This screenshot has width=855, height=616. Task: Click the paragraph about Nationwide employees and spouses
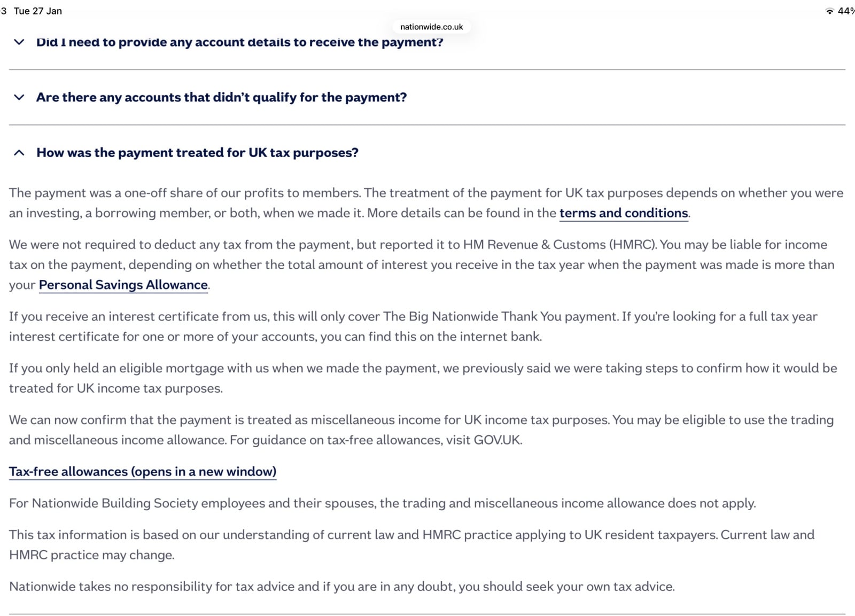click(x=382, y=503)
